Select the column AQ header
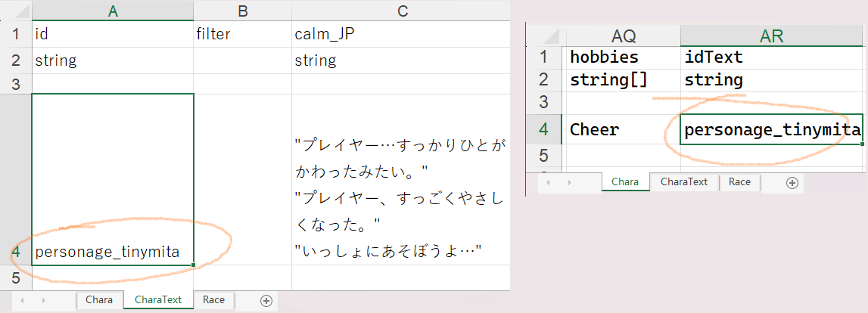 click(623, 36)
